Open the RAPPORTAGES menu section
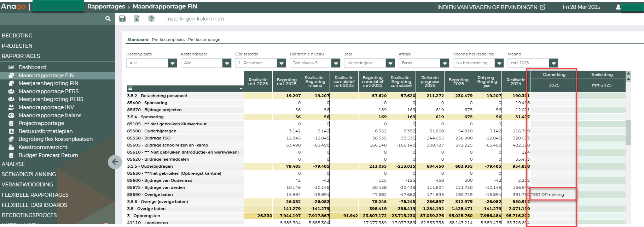 [x=21, y=56]
